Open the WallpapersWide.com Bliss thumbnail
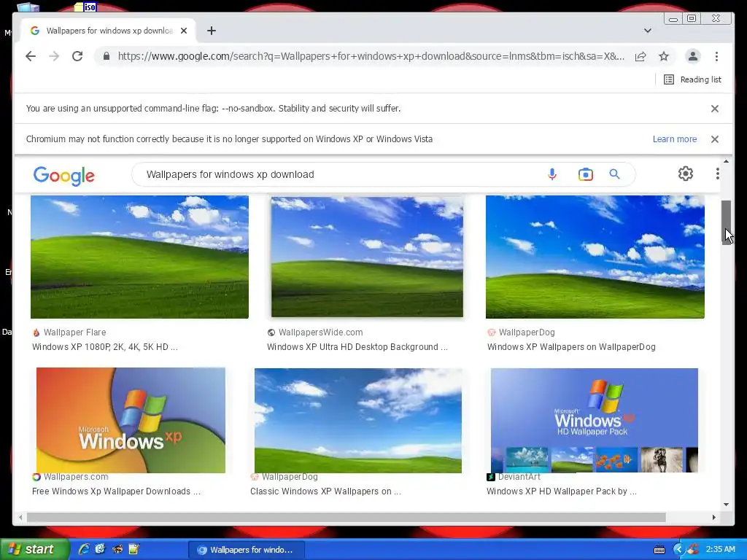Screen dimensions: 747x560 click(367, 257)
